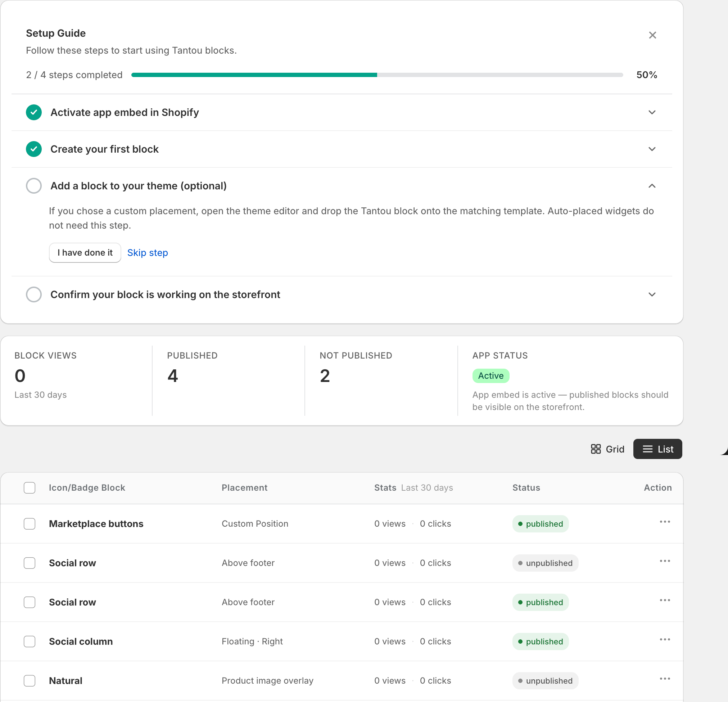Viewport: 728px width, 702px height.
Task: Open actions menu for published Social row
Action: click(x=665, y=600)
